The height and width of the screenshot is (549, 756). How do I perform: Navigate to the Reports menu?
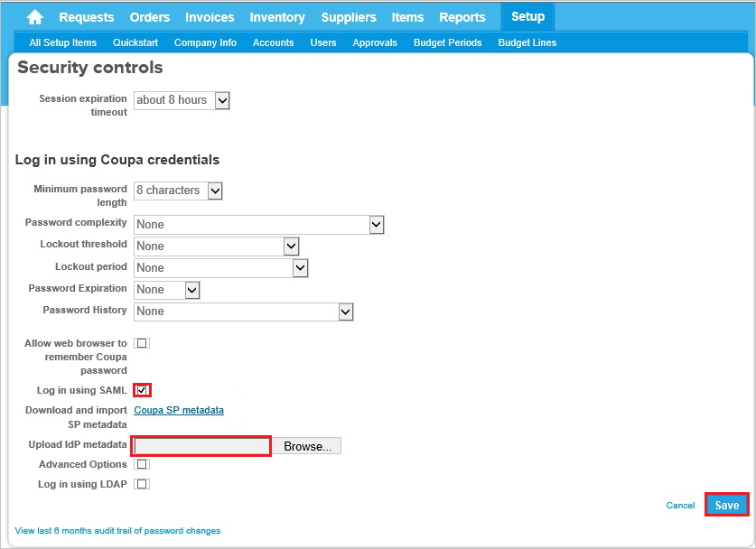point(462,16)
